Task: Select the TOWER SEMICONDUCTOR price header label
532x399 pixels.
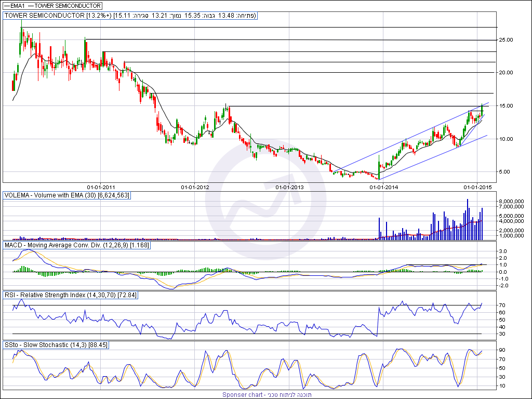Action: tap(130, 16)
